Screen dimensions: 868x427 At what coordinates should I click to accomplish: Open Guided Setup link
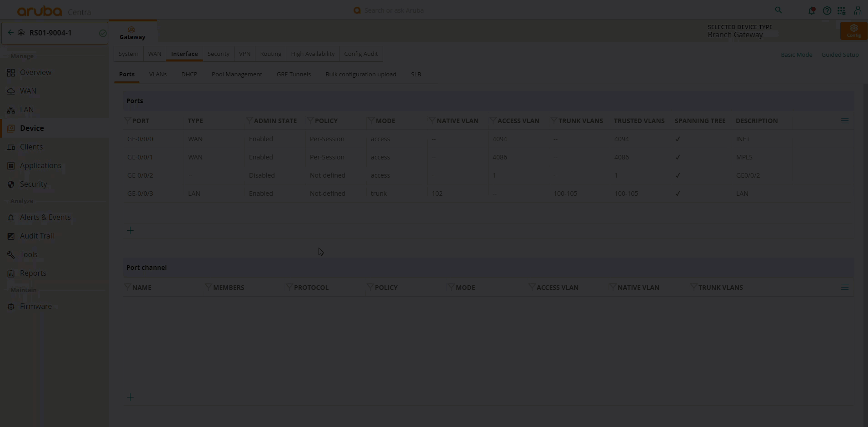pyautogui.click(x=840, y=55)
